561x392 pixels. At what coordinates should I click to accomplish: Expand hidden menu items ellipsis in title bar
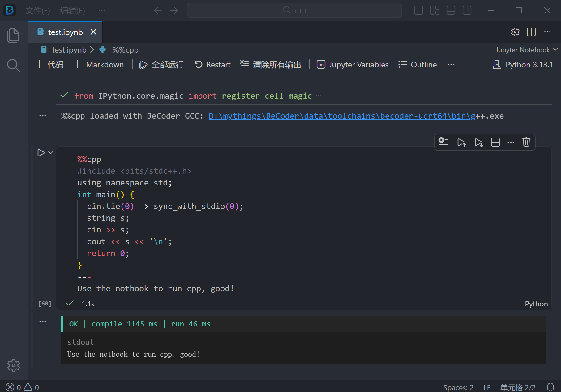102,11
